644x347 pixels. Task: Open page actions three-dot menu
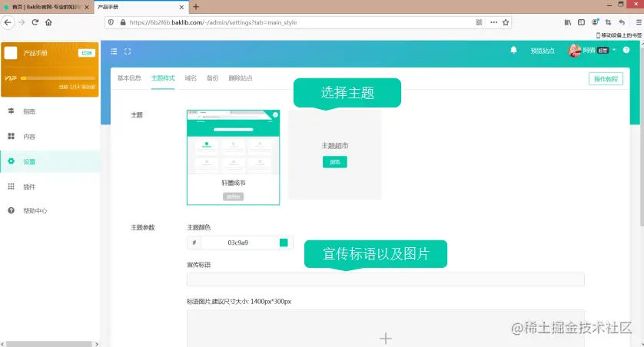(x=493, y=22)
